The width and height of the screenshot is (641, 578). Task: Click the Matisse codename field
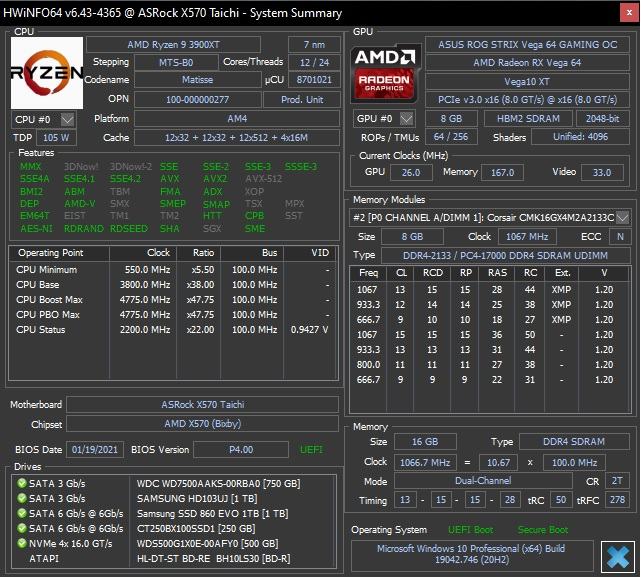coord(197,80)
